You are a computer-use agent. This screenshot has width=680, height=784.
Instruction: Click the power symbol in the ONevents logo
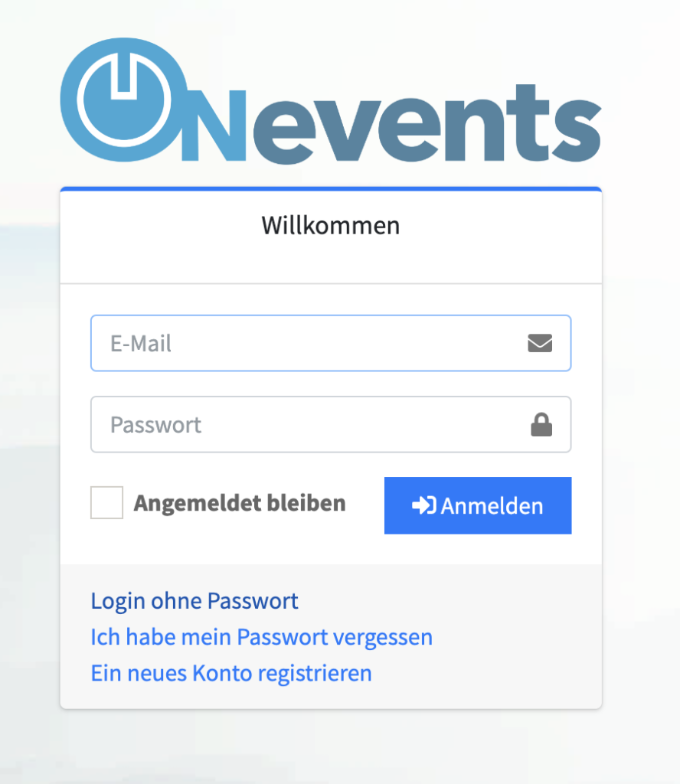124,100
